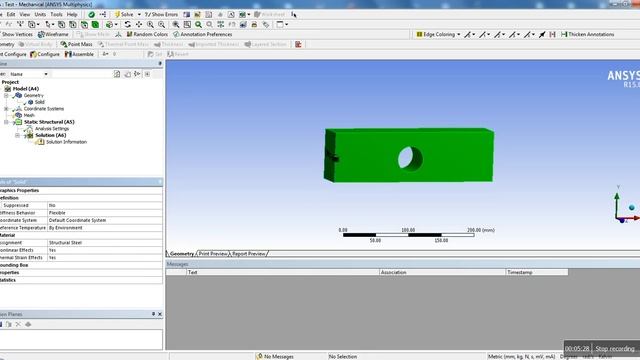Click the Solve button
This screenshot has width=640, height=360.
pyautogui.click(x=124, y=14)
